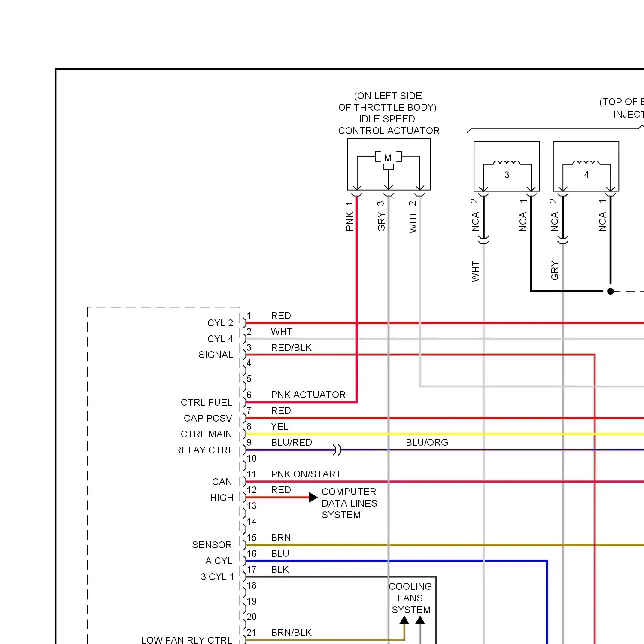The width and height of the screenshot is (644, 644).
Task: Click the CTRL FUEL label
Action: pos(206,402)
